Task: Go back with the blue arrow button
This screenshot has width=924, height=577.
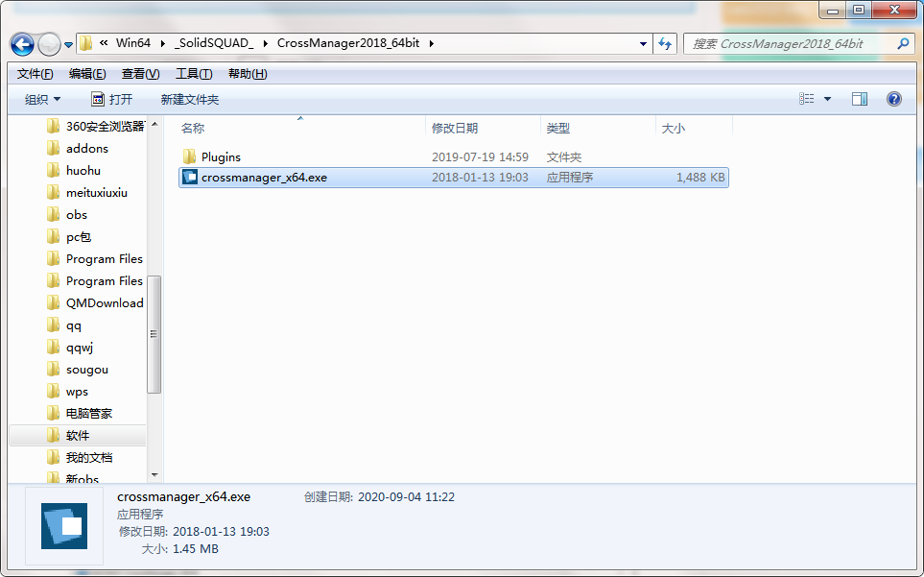Action: point(22,44)
